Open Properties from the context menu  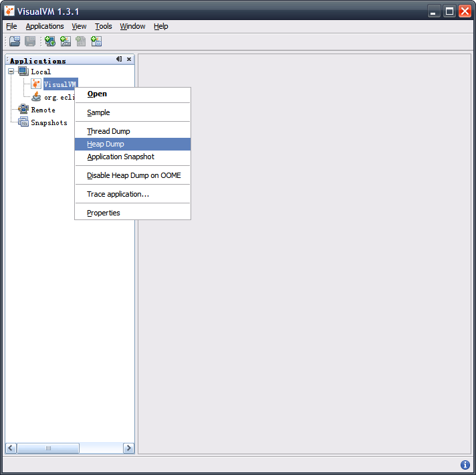(x=132, y=213)
